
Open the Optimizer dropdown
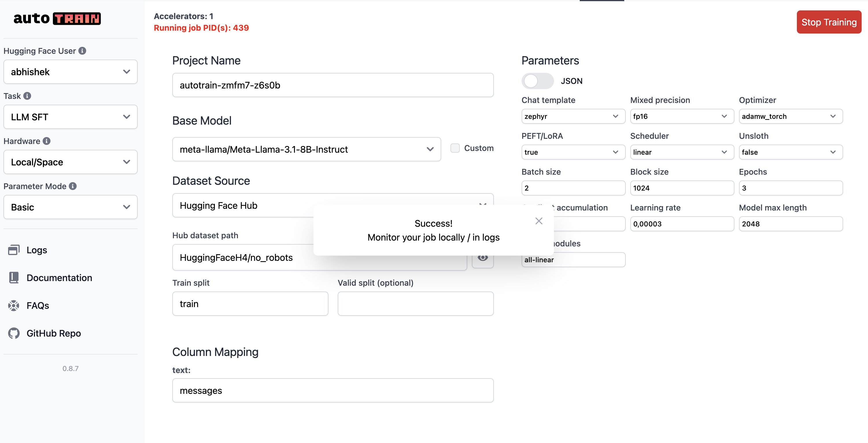tap(791, 116)
